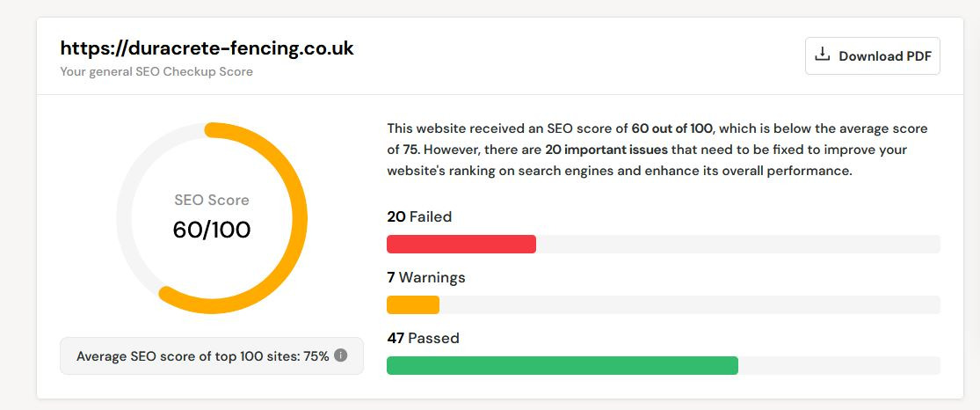Select the orange Warnings progress bar

(413, 304)
